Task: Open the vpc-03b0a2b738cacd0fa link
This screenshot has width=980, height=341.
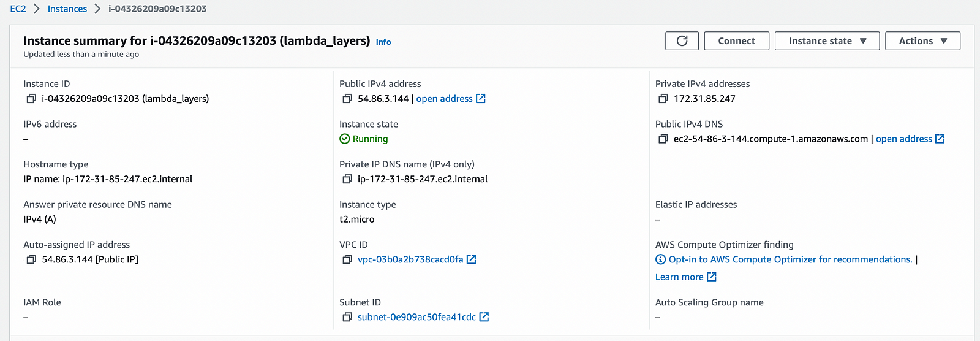Action: click(x=410, y=259)
